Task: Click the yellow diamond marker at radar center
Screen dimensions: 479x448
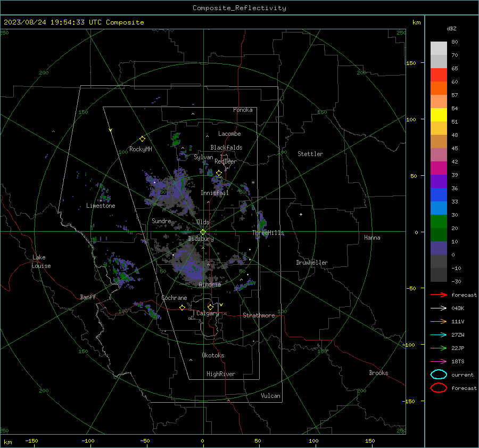Action: coord(203,232)
